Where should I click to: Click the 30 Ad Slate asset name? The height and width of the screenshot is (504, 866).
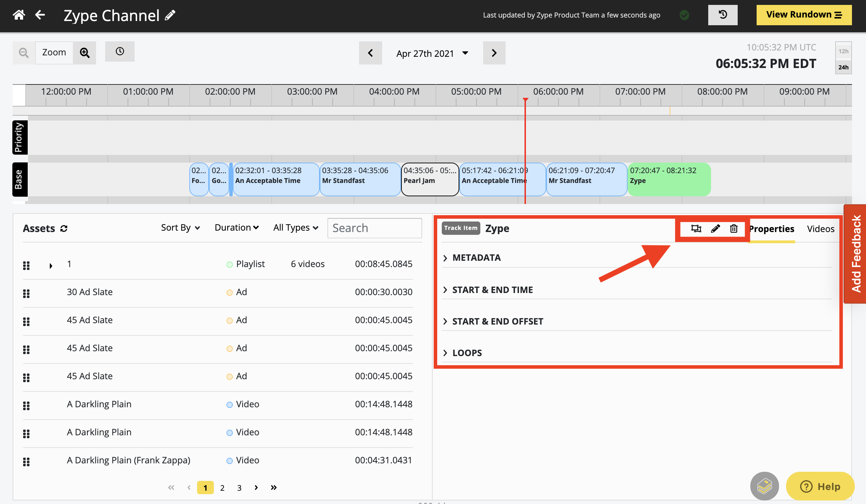click(x=90, y=292)
